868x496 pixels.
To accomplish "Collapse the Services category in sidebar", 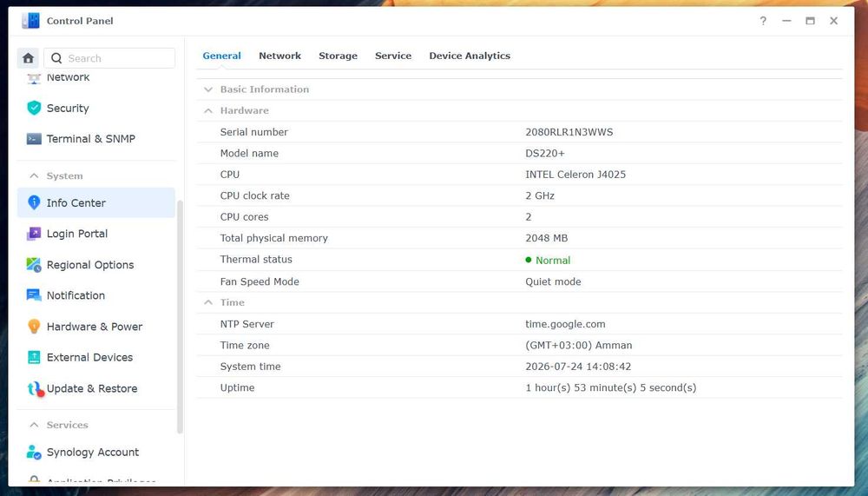I will pyautogui.click(x=34, y=425).
